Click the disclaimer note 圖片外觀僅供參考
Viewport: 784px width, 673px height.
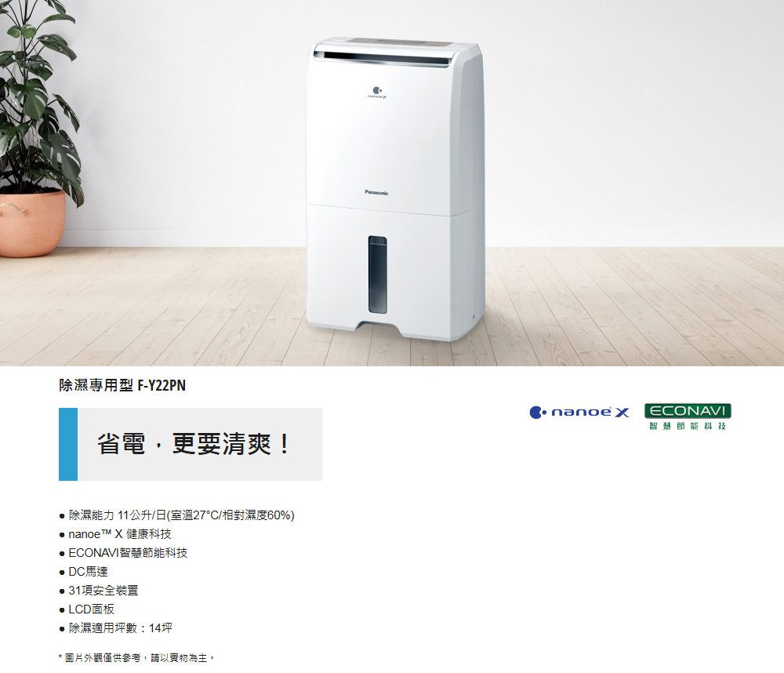136,658
